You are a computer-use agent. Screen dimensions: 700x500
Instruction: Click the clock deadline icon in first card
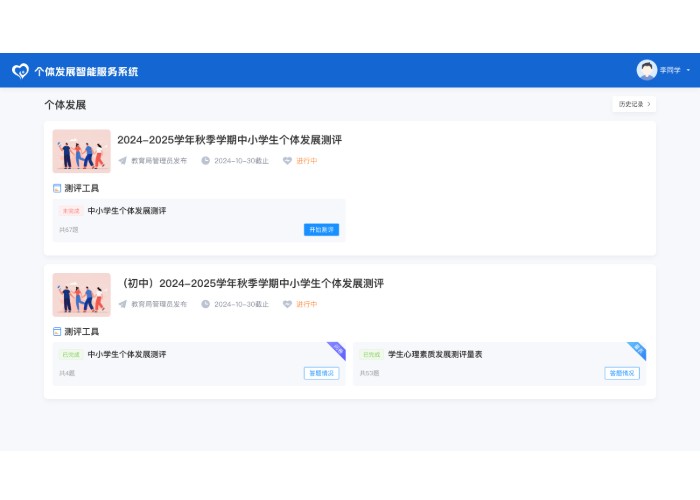pyautogui.click(x=206, y=160)
